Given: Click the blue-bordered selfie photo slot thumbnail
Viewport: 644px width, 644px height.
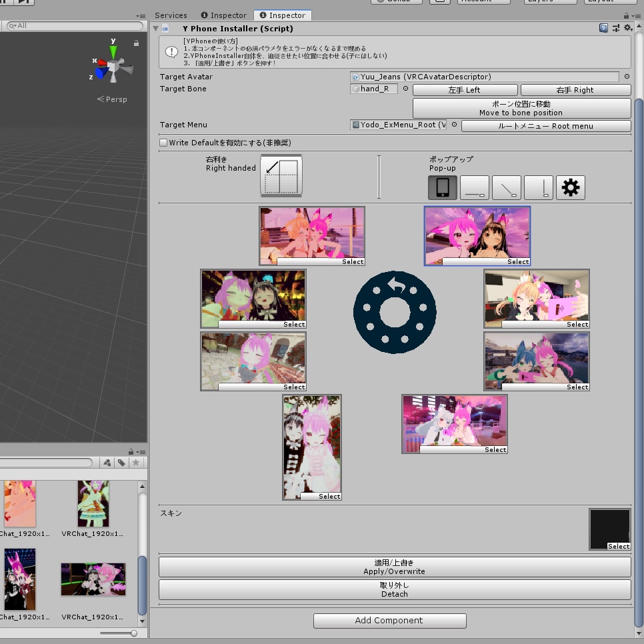Looking at the screenshot, I should pyautogui.click(x=477, y=236).
